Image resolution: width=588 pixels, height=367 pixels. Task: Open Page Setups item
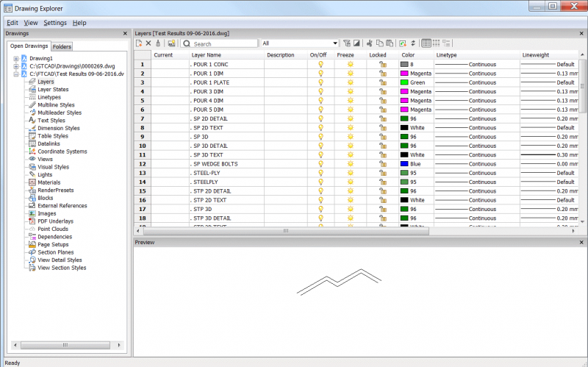tap(53, 245)
